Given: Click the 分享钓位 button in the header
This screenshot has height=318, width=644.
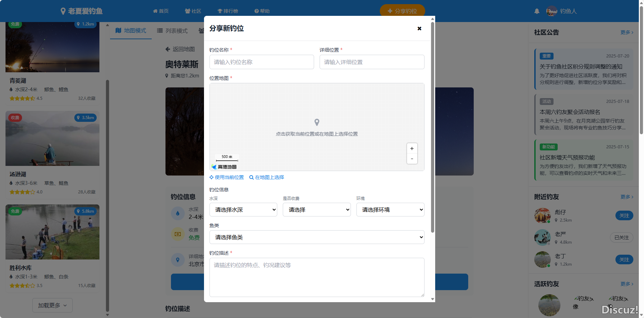Looking at the screenshot, I should (x=402, y=11).
